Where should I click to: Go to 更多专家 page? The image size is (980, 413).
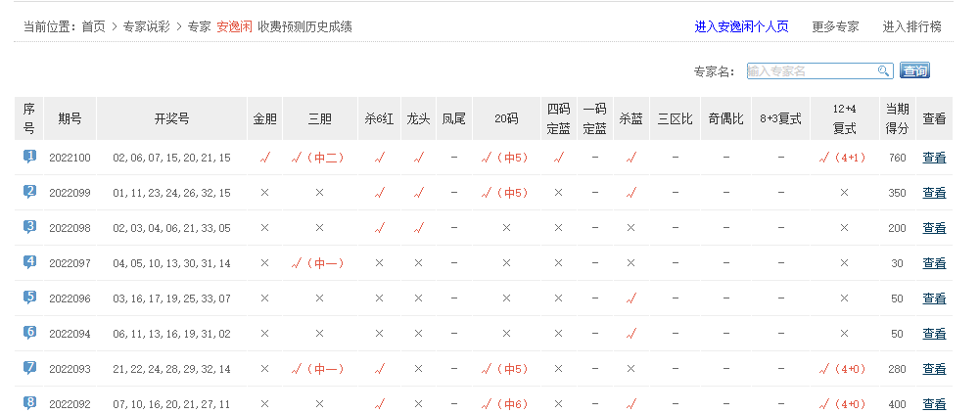835,27
